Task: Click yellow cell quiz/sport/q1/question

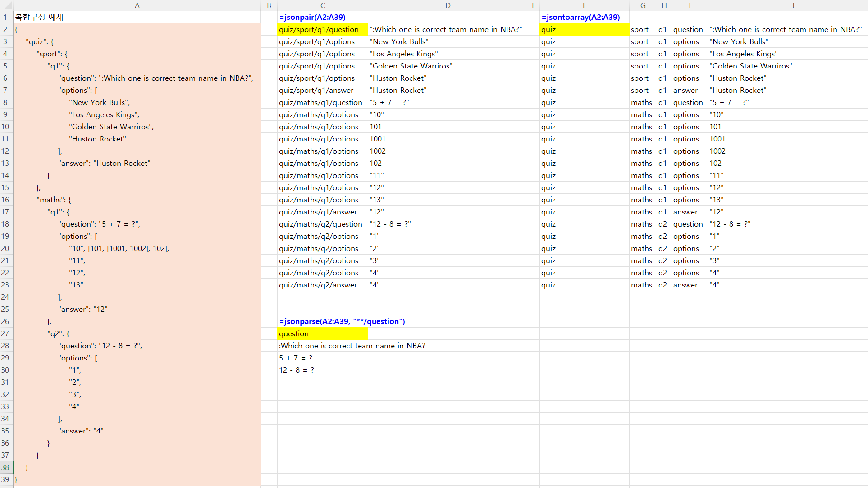Action: [322, 29]
